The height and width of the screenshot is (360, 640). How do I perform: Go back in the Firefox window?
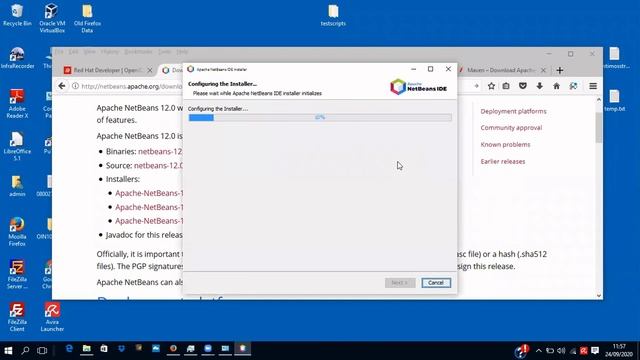[x=62, y=86]
